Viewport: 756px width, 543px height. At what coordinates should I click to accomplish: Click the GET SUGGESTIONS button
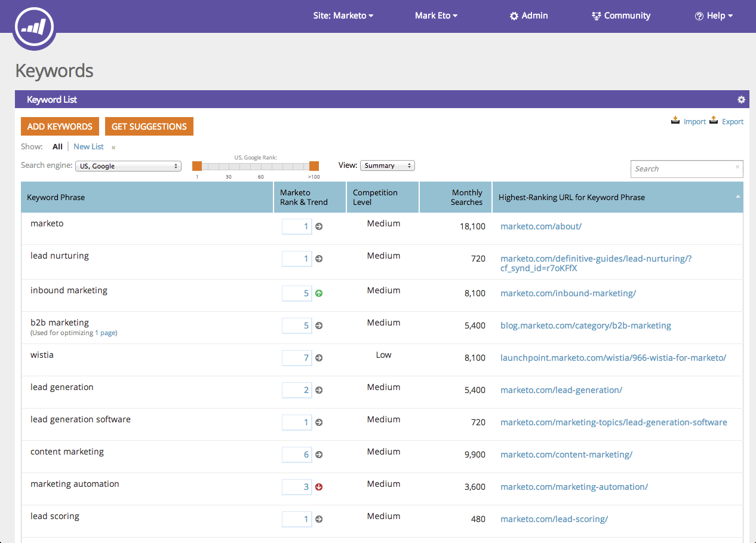pyautogui.click(x=149, y=127)
